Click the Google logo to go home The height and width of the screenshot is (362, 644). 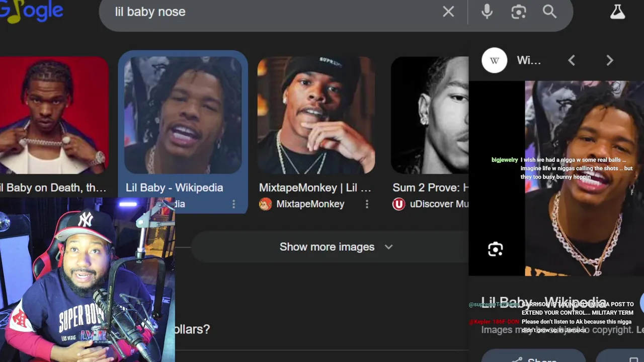tap(31, 12)
